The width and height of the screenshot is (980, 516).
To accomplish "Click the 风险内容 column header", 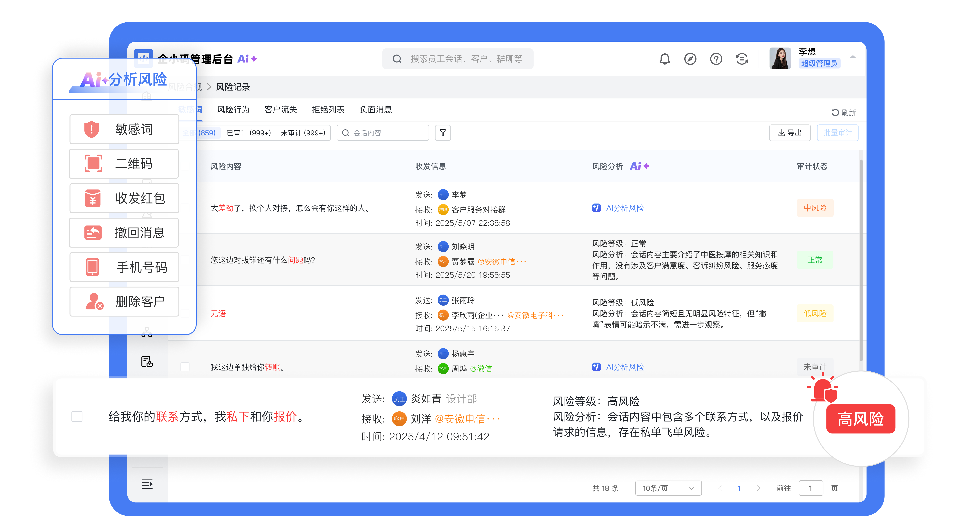I will click(226, 166).
